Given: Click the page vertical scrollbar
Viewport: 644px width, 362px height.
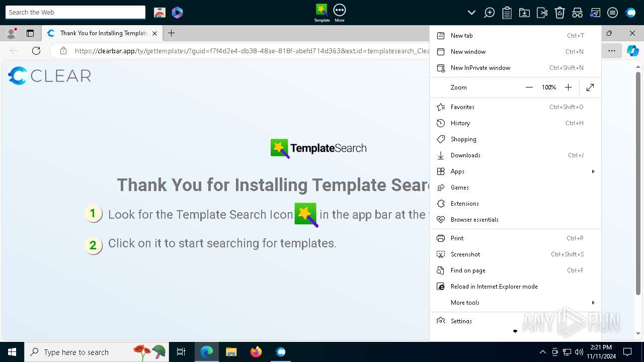Looking at the screenshot, I should pyautogui.click(x=638, y=184).
